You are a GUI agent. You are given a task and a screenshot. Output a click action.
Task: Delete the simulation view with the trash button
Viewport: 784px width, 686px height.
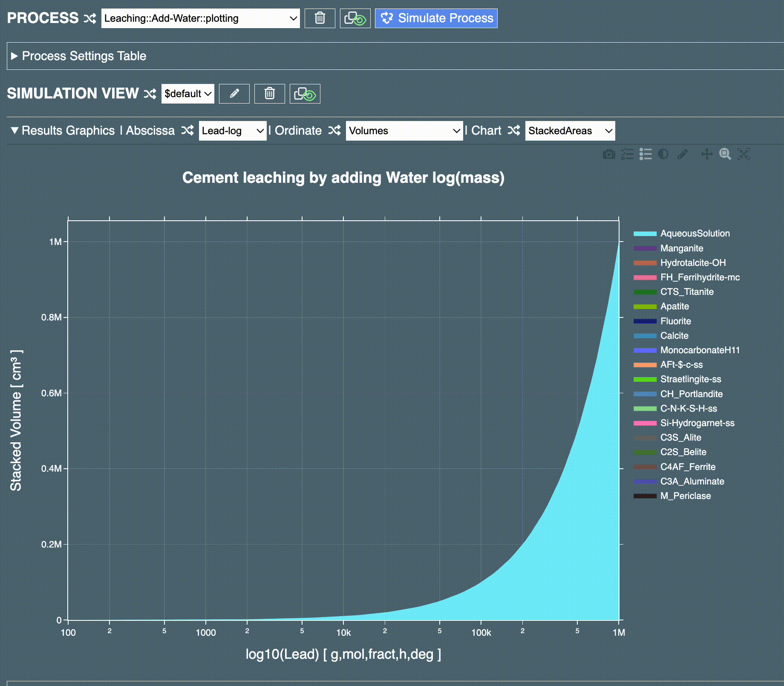[269, 94]
